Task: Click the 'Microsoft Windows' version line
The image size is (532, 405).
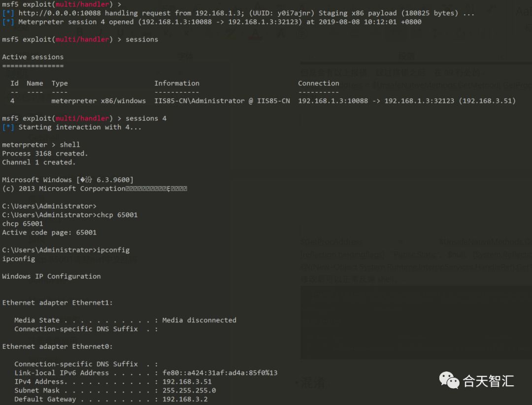Action: click(68, 180)
